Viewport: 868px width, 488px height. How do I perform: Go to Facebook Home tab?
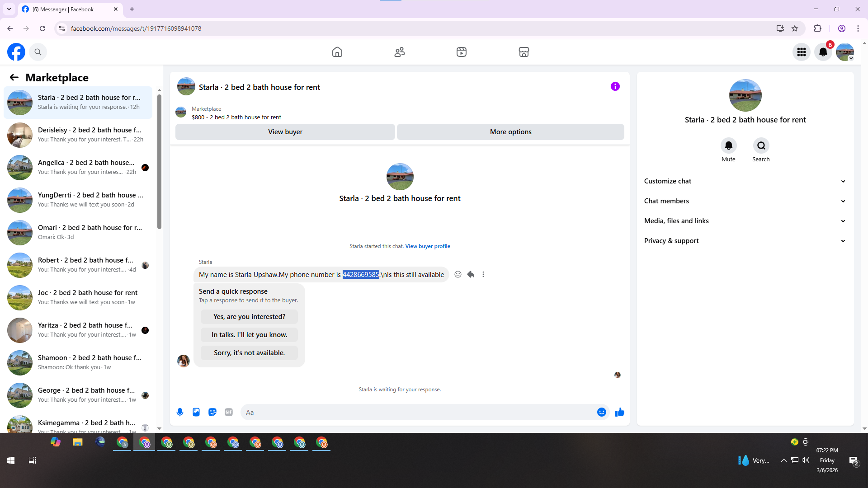(x=337, y=52)
